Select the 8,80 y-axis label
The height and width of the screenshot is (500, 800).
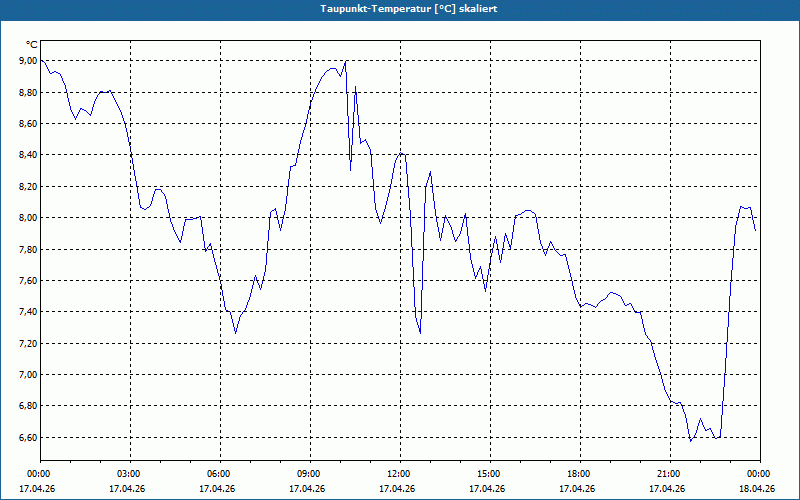29,92
